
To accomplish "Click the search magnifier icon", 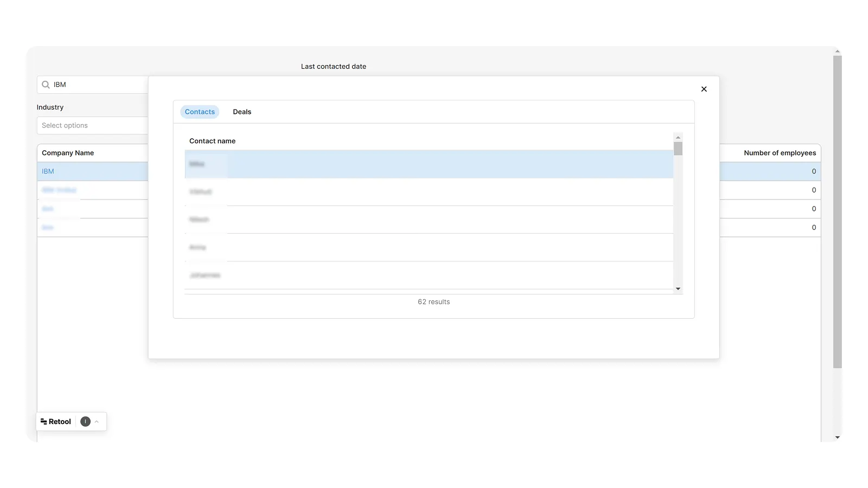I will pos(46,85).
